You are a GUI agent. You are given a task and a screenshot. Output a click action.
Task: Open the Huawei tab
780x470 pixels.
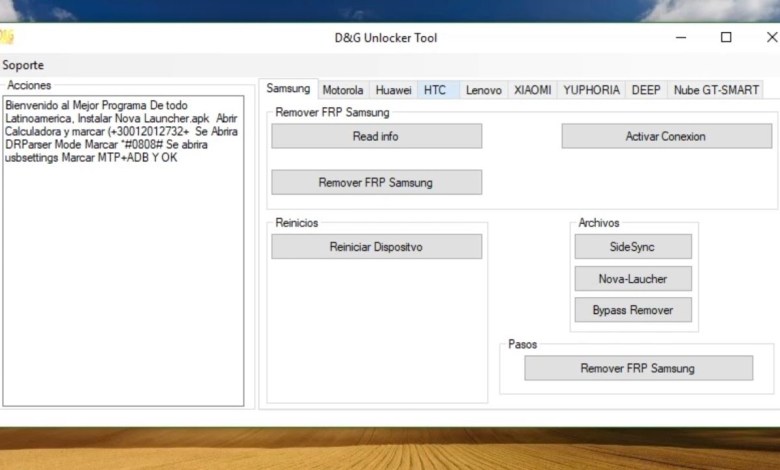(x=393, y=90)
